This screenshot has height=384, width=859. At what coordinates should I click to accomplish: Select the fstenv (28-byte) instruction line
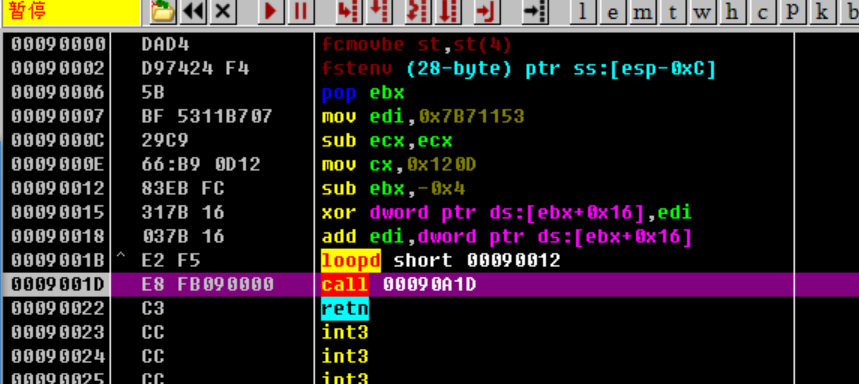pos(518,68)
